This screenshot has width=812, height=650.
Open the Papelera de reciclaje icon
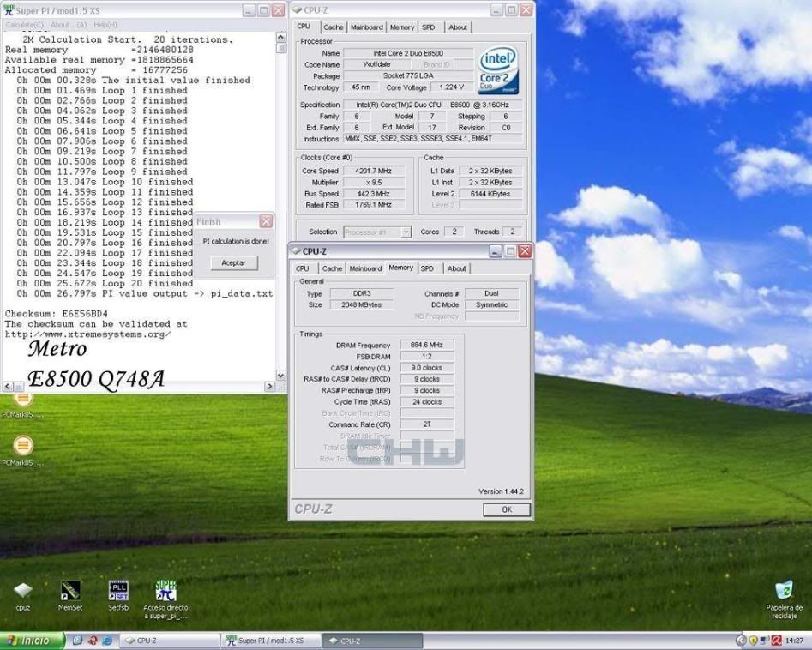coord(784,599)
